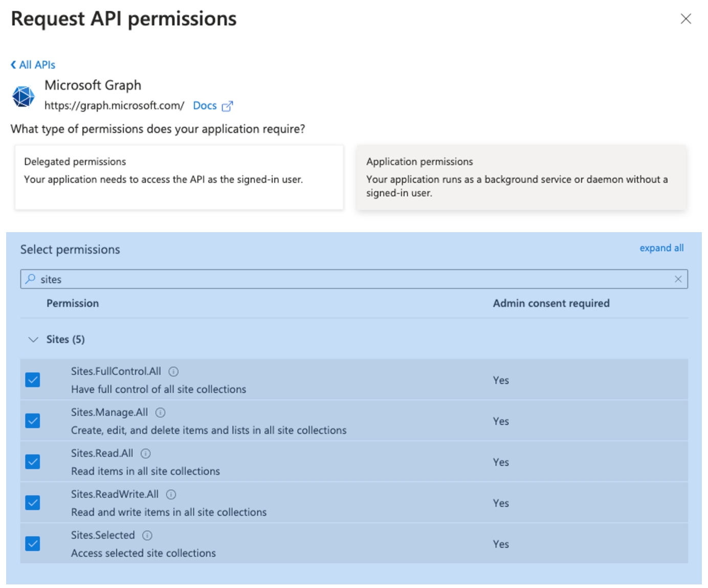Image resolution: width=708 pixels, height=588 pixels.
Task: Click into the permissions search field
Action: tap(354, 279)
